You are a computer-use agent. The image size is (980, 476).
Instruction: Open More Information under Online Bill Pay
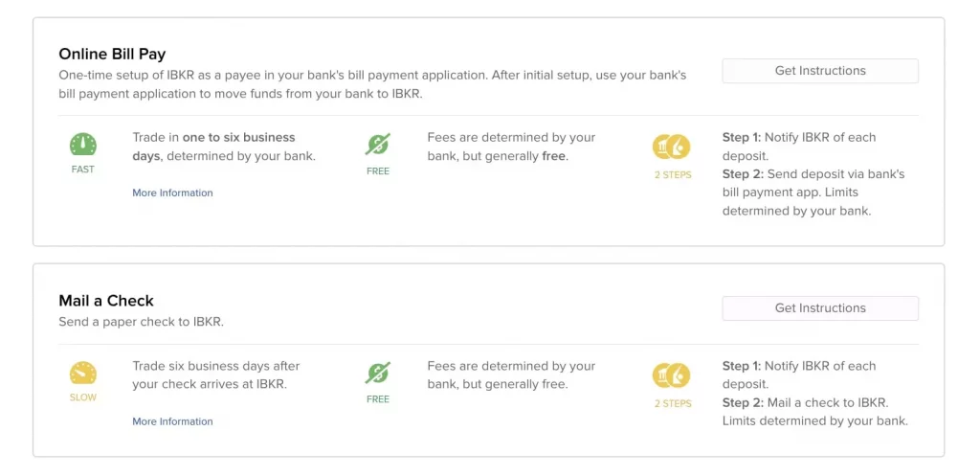click(172, 193)
